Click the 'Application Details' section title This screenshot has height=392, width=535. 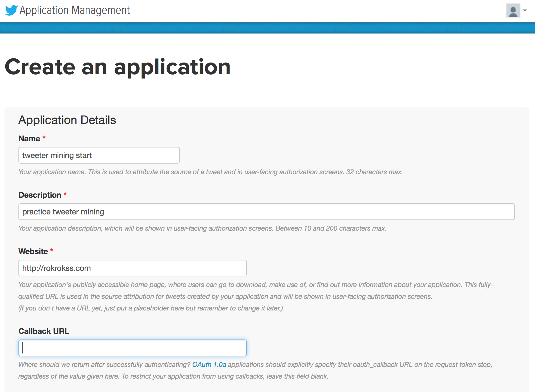tap(67, 120)
